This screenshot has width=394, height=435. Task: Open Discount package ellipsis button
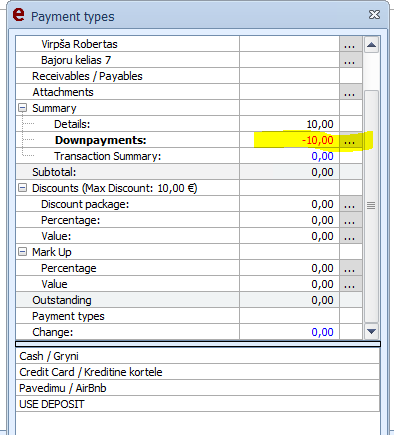point(351,204)
